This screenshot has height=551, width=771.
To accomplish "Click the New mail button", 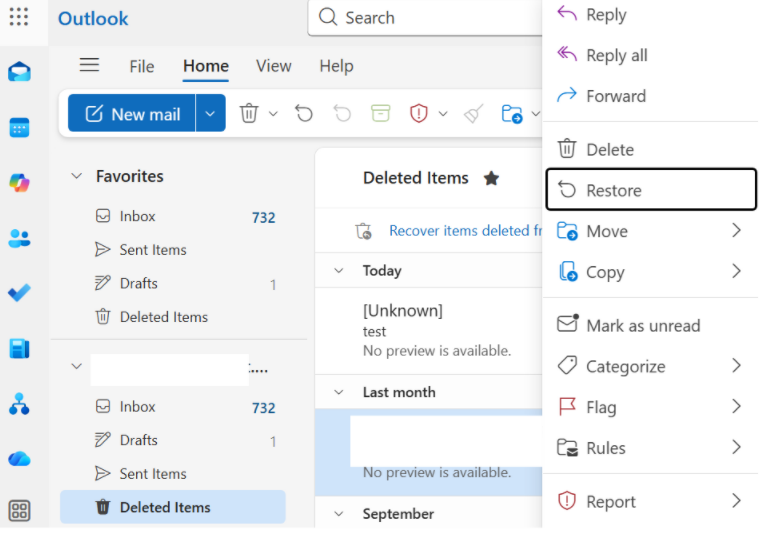I will (x=132, y=114).
